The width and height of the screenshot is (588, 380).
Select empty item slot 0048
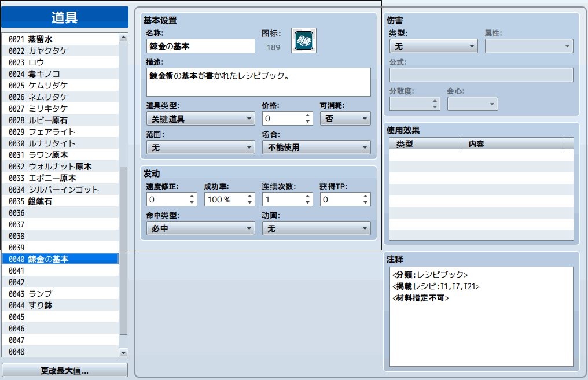click(x=60, y=352)
